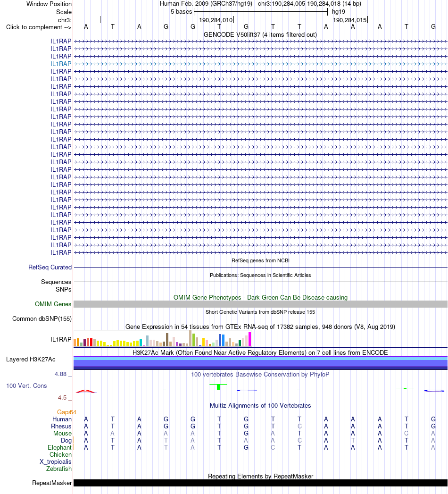Click the Mouse alignment row label
Screen dimensions: 448x494
(62, 433)
